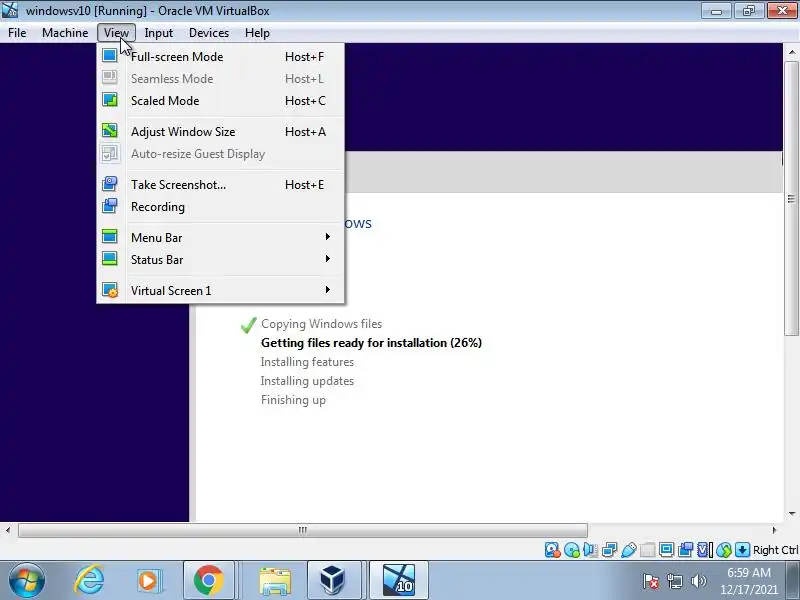The image size is (800, 600).
Task: Switch to VirtualBox Manager taskbar button
Action: click(334, 580)
